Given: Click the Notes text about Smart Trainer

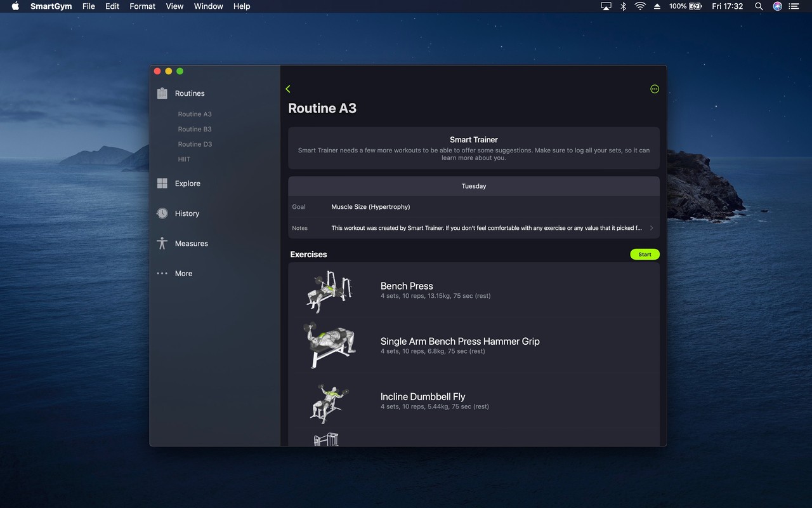Looking at the screenshot, I should (487, 228).
